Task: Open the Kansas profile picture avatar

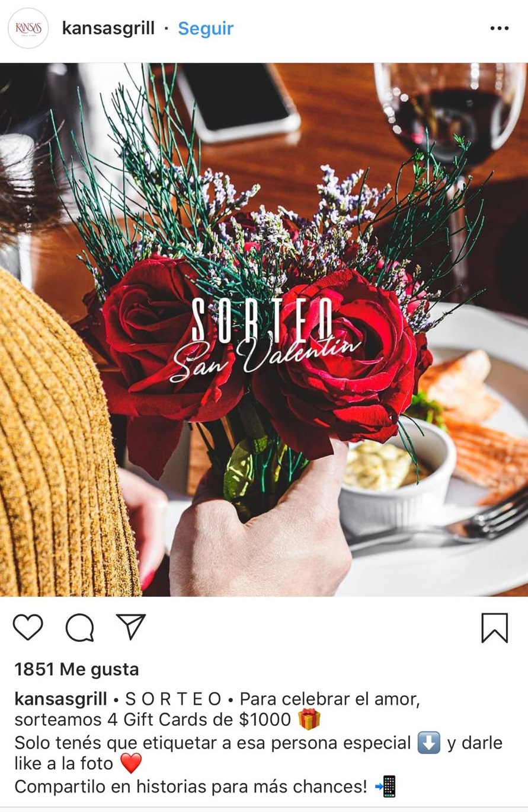Action: pyautogui.click(x=28, y=28)
